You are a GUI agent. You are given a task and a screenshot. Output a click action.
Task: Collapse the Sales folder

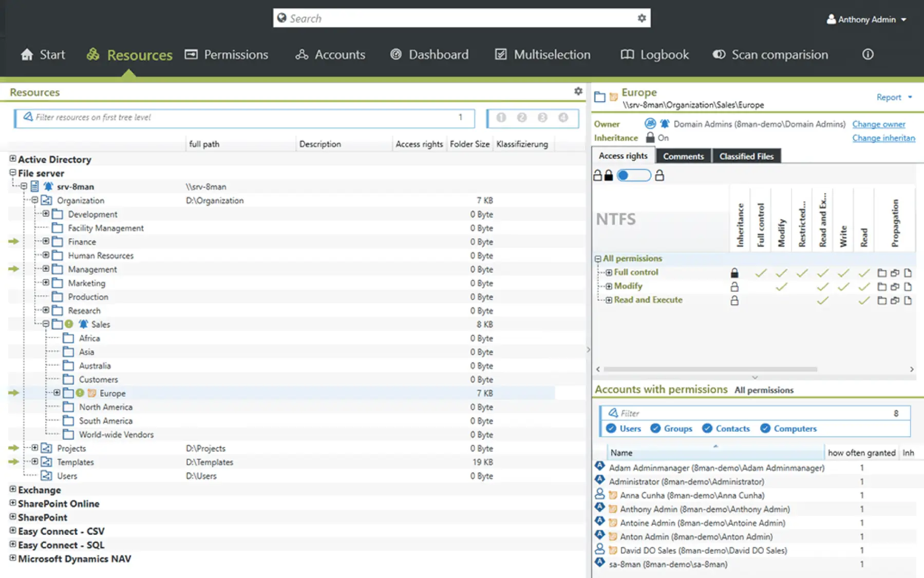46,324
